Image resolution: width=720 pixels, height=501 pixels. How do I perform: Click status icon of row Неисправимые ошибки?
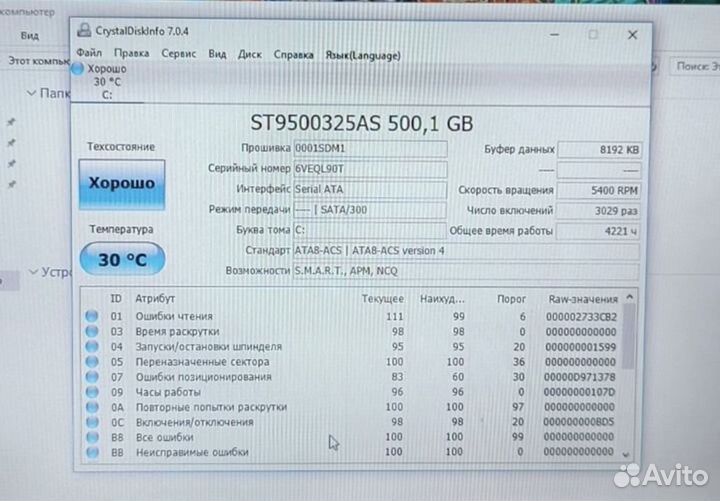point(92,452)
